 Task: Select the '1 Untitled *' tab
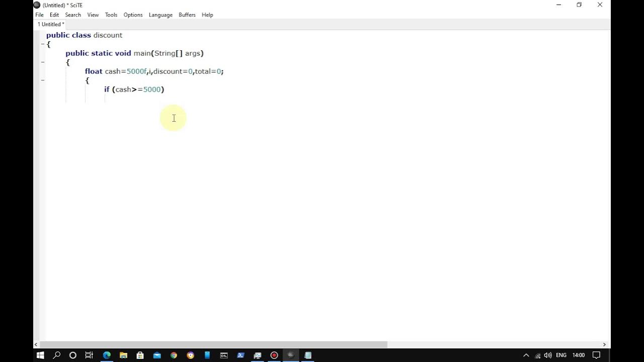[x=51, y=24]
